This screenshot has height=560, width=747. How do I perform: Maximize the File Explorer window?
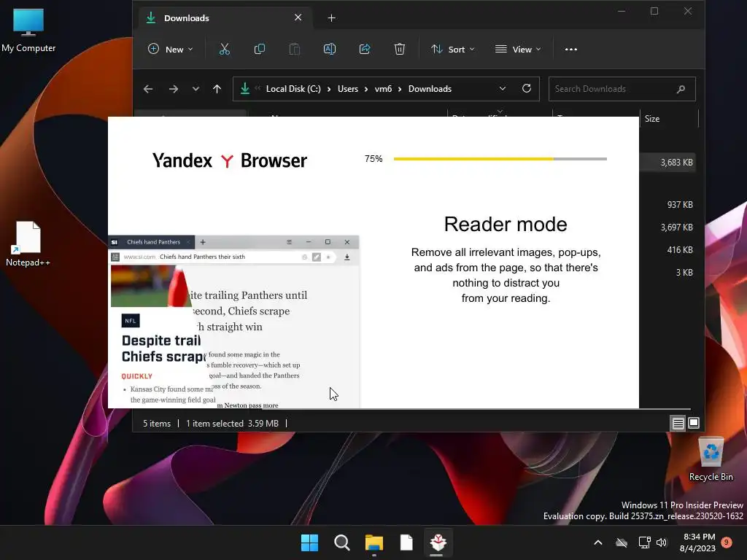(x=654, y=11)
